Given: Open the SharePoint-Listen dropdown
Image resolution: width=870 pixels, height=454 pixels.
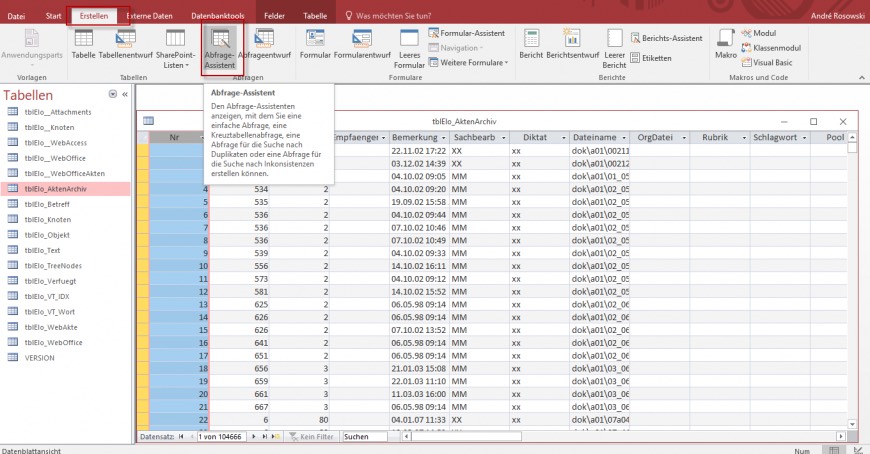Looking at the screenshot, I should [175, 49].
